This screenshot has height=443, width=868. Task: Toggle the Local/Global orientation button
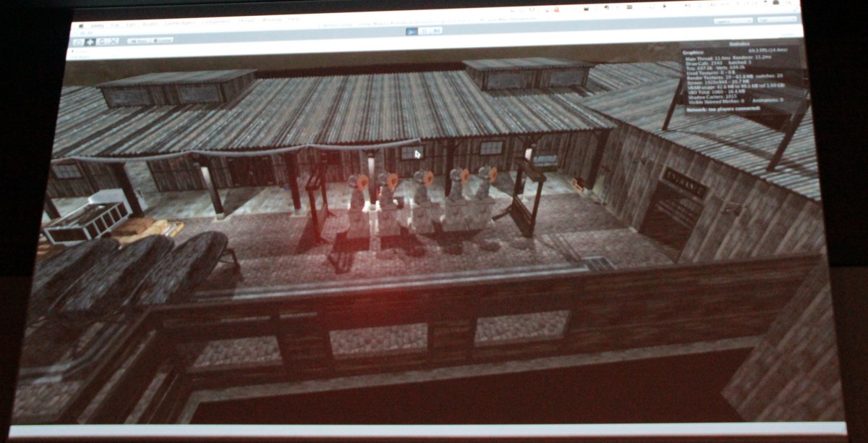(x=162, y=41)
